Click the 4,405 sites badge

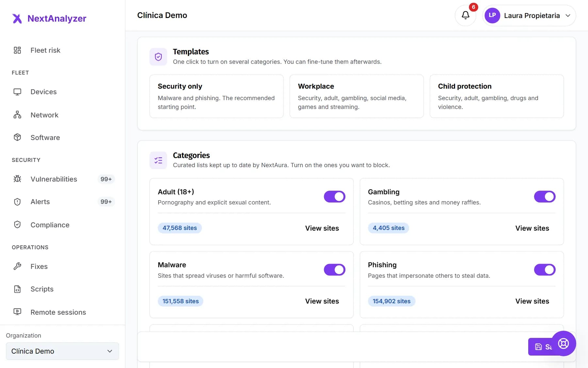388,228
